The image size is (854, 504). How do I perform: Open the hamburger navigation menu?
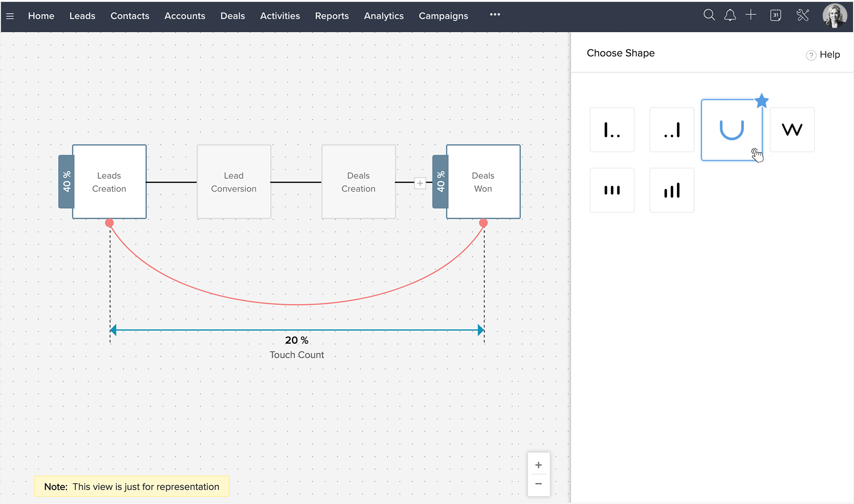(10, 16)
